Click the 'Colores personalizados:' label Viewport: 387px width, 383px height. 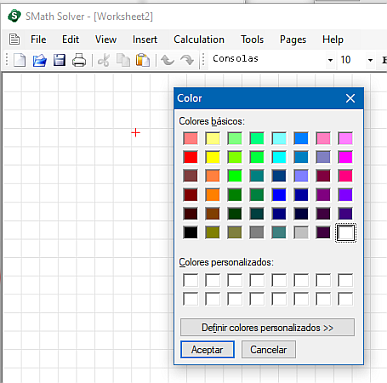click(226, 262)
